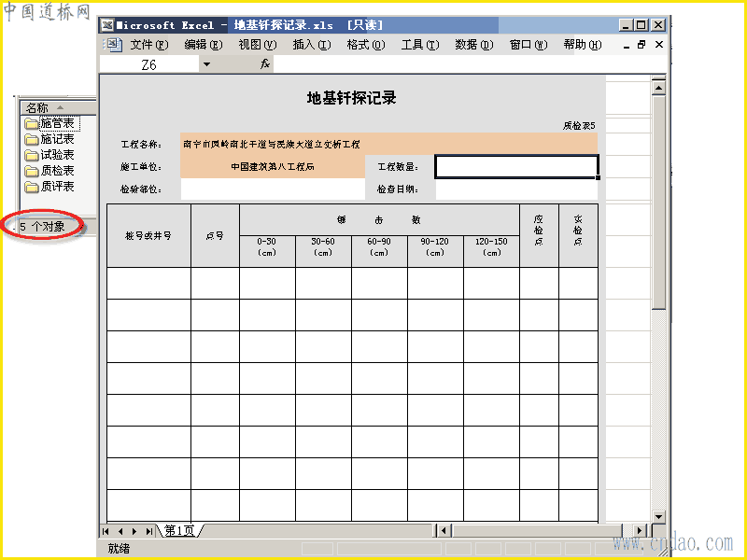
Task: Open the 质评表 folder
Action: 50,186
